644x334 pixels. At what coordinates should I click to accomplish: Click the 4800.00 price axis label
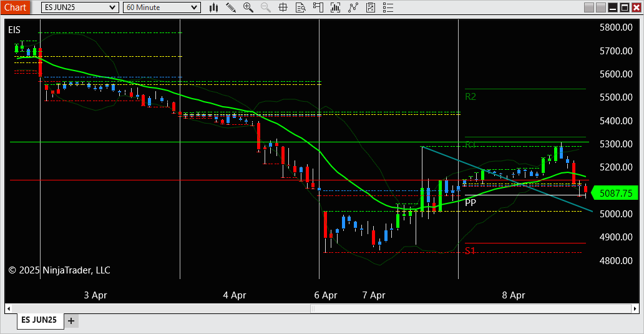[616, 260]
